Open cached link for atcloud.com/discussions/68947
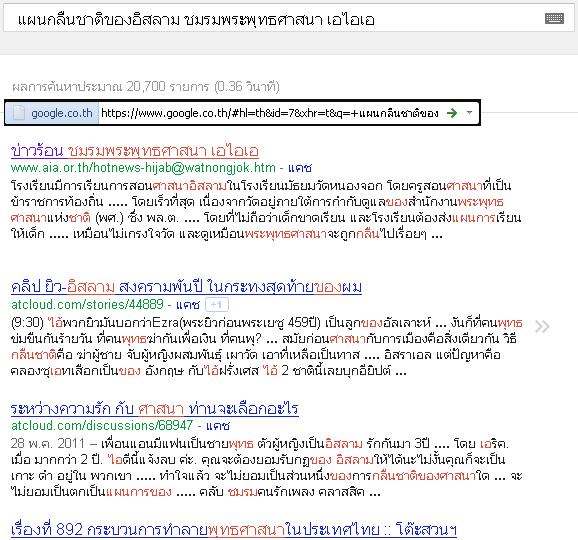 (x=218, y=425)
